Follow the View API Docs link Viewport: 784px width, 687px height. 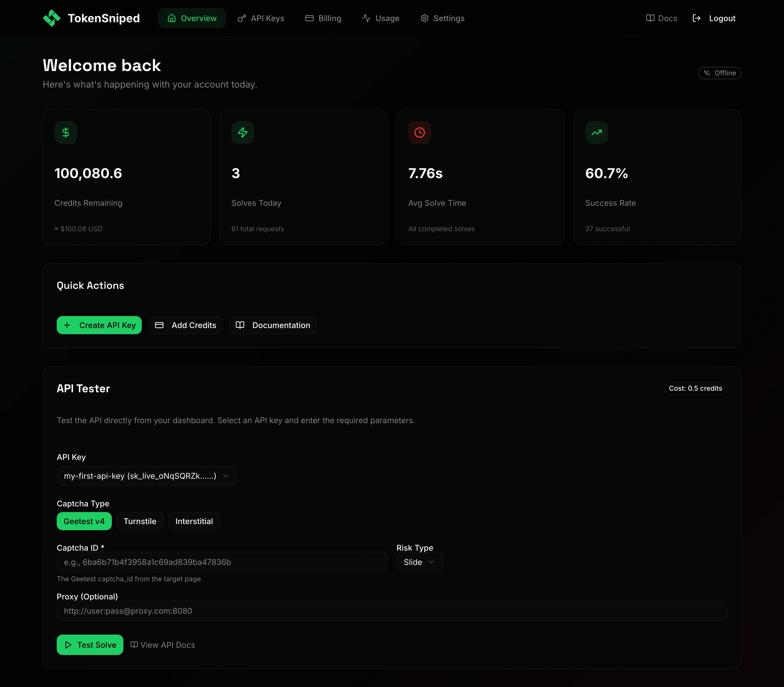[163, 645]
